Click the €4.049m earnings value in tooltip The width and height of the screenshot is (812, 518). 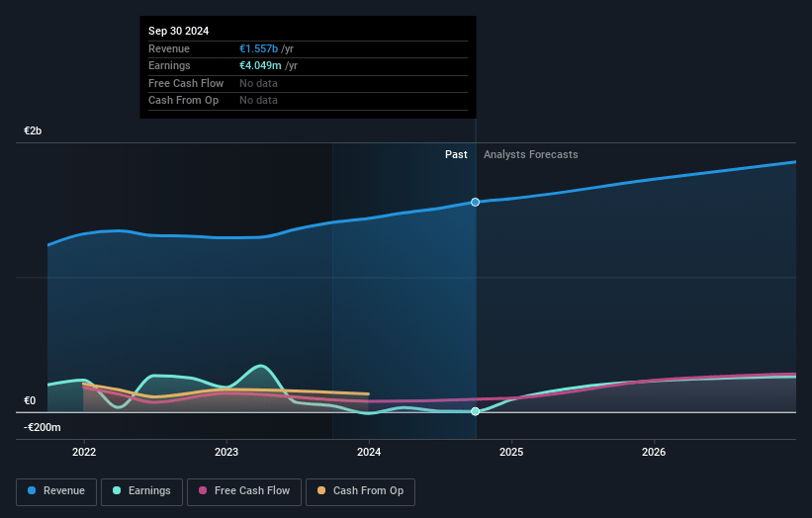click(260, 65)
